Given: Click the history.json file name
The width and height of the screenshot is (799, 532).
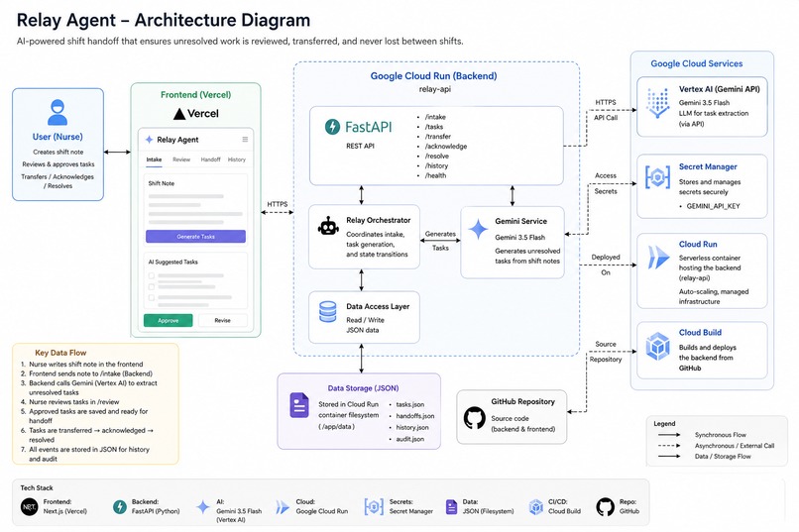Looking at the screenshot, I should click(x=412, y=427).
